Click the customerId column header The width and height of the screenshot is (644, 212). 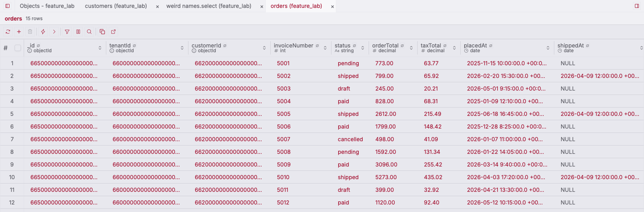point(229,48)
